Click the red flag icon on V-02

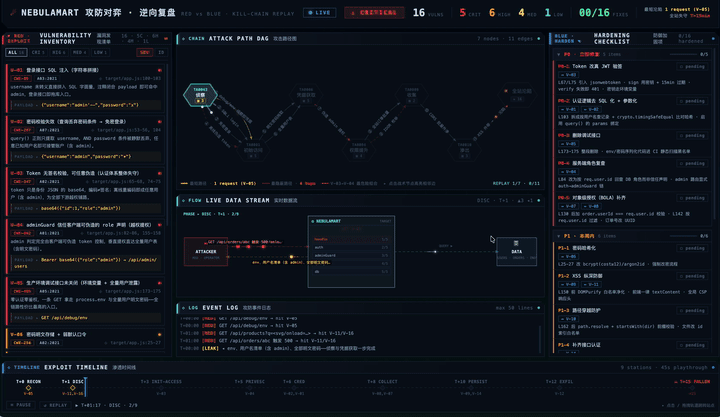[x=159, y=122]
